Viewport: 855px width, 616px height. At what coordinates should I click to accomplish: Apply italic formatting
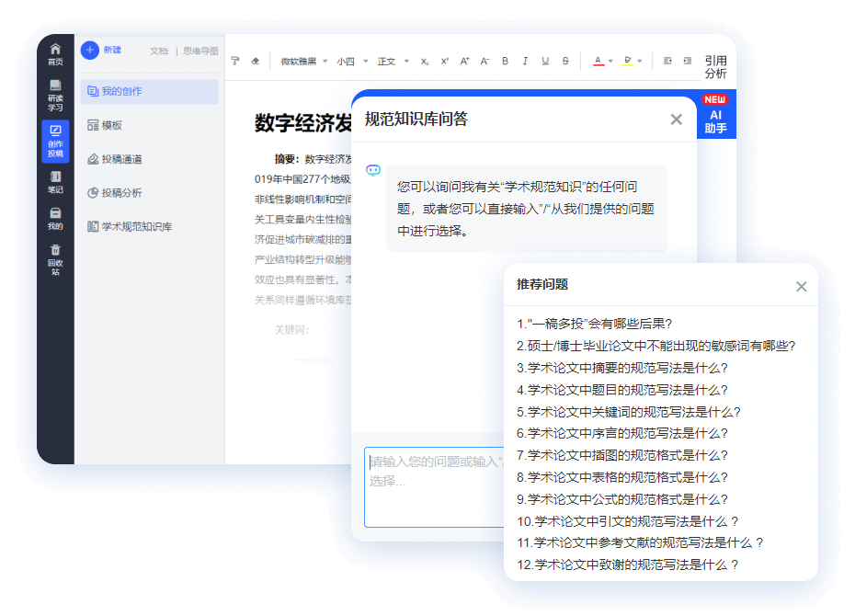point(524,61)
